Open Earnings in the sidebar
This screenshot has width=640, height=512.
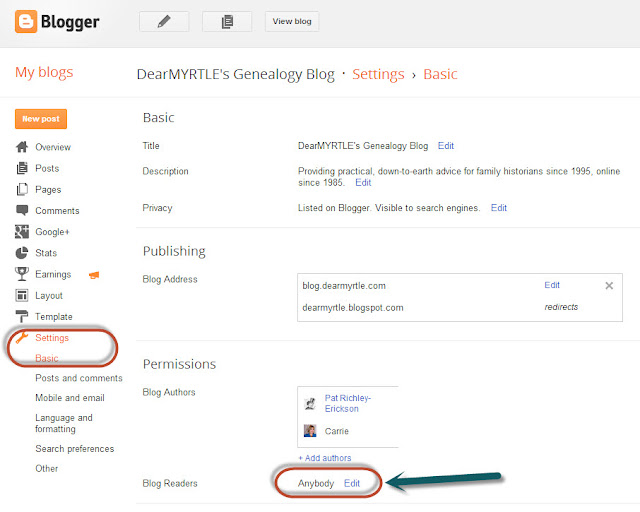[53, 274]
